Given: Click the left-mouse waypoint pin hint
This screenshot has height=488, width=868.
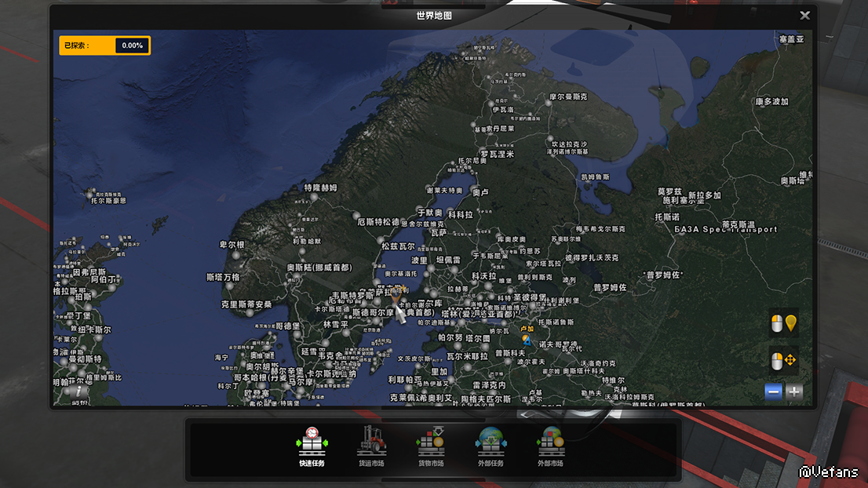Looking at the screenshot, I should pos(784,324).
